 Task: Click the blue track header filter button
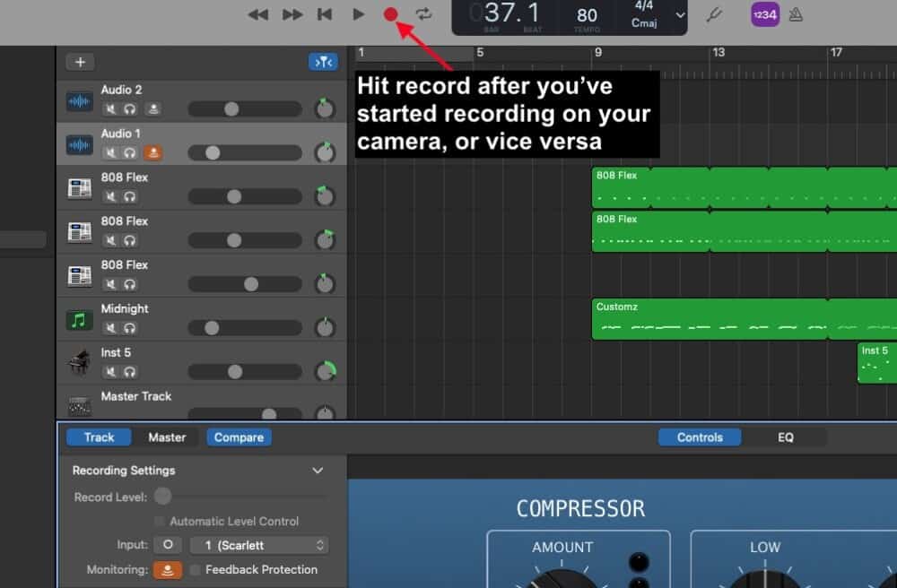[x=323, y=62]
